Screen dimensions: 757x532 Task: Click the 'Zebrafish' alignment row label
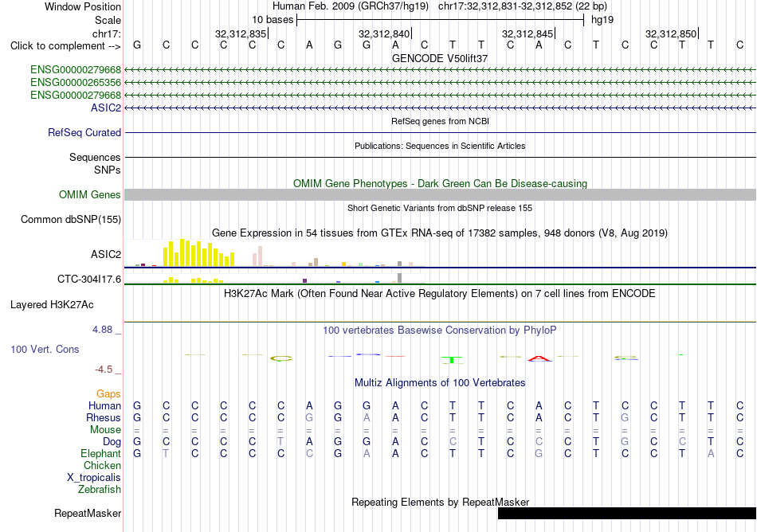pyautogui.click(x=100, y=489)
